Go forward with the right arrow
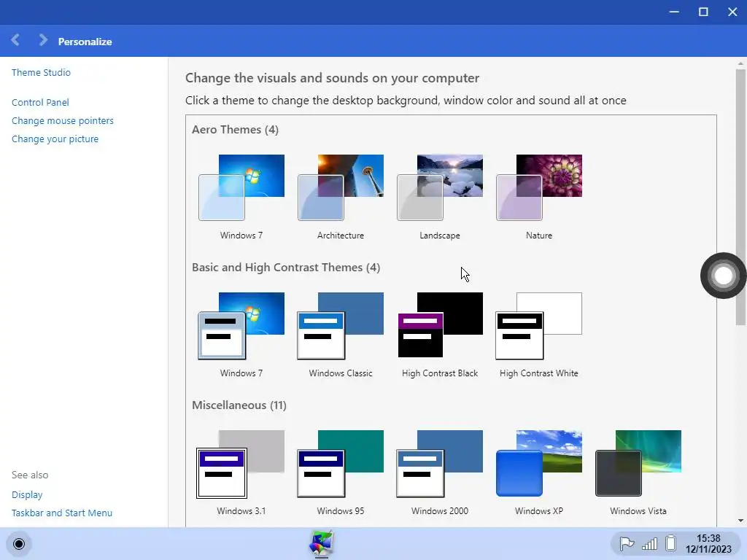 43,40
